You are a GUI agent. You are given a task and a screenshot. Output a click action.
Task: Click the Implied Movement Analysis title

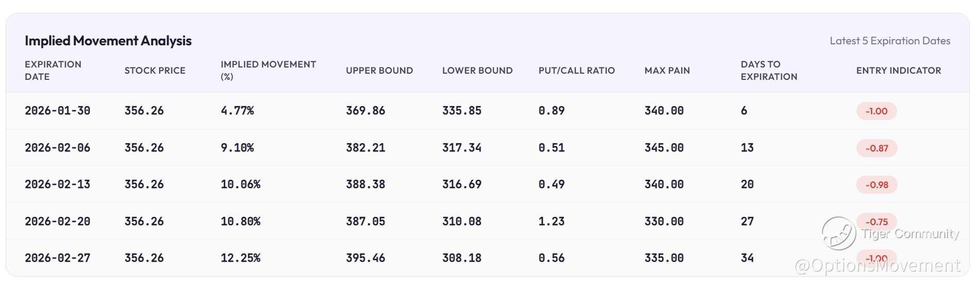click(x=108, y=41)
